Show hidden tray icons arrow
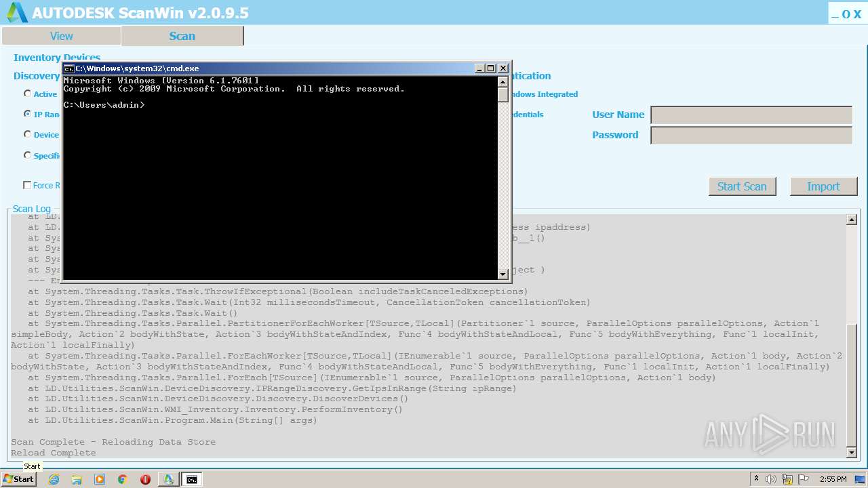868x488 pixels. coord(756,479)
